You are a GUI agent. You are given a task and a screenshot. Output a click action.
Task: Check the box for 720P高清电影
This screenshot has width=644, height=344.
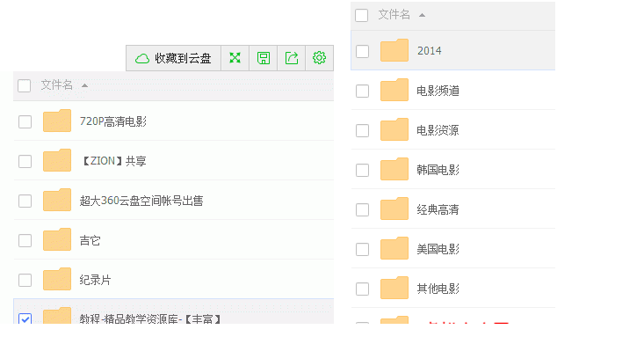point(25,121)
